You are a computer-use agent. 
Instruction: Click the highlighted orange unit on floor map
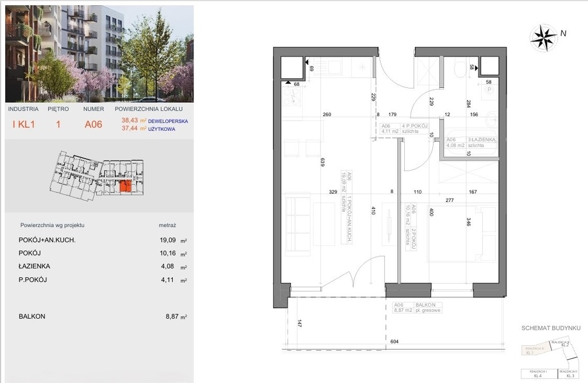point(125,185)
